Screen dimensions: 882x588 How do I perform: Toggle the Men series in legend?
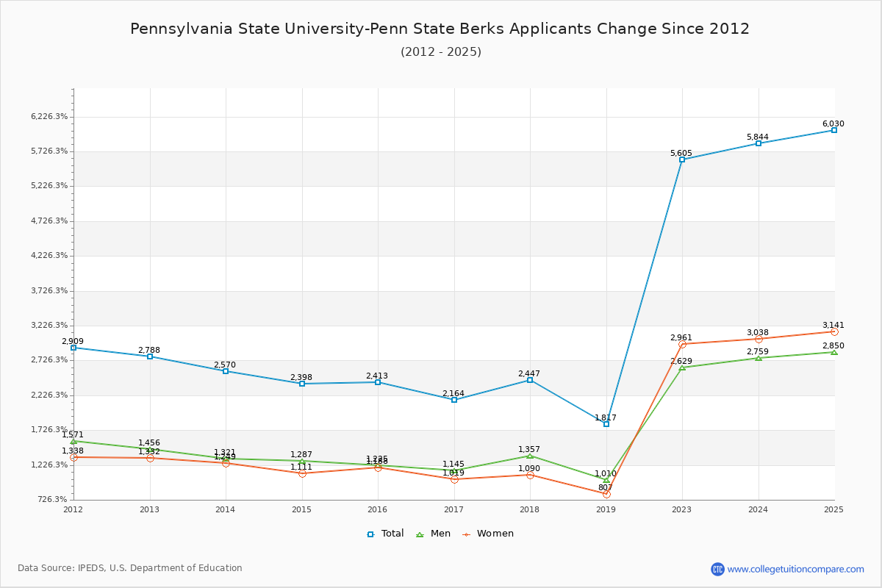tap(434, 534)
